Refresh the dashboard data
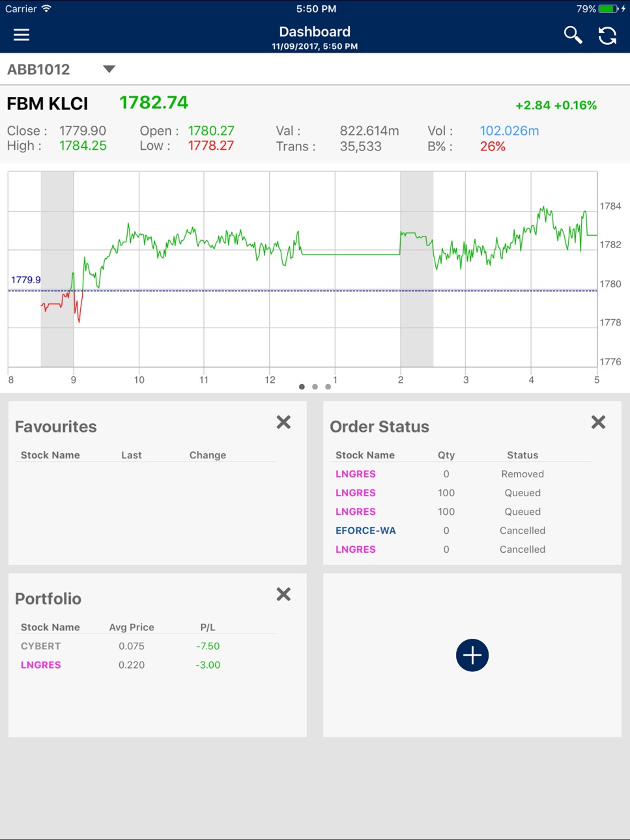 pos(607,35)
